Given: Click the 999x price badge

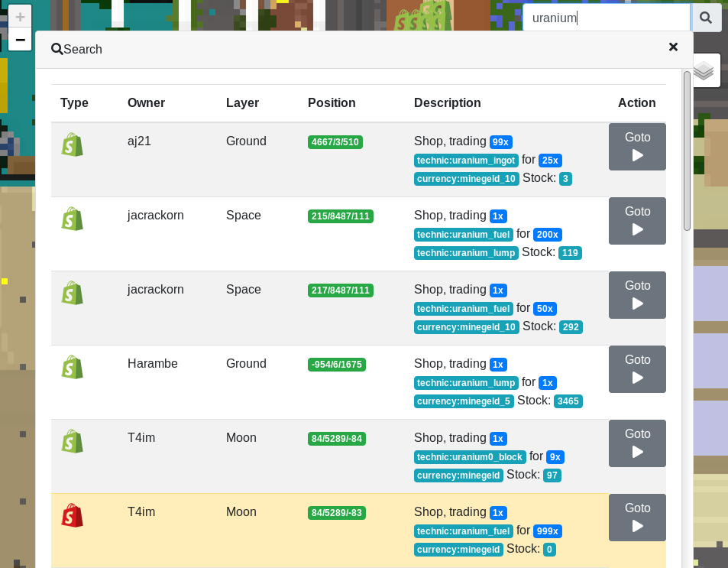Looking at the screenshot, I should (548, 531).
